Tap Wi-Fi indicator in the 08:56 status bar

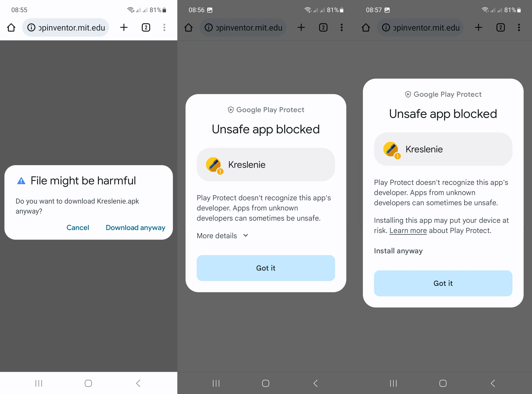(308, 10)
